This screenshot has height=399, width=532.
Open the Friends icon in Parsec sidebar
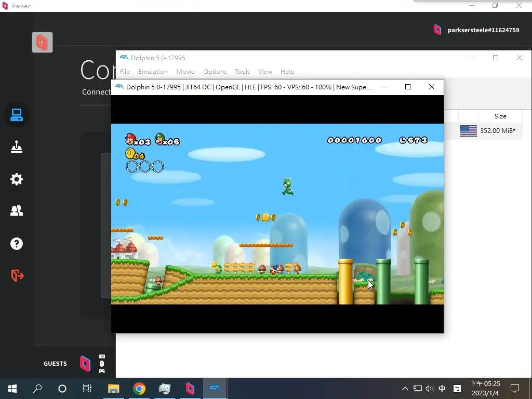pyautogui.click(x=16, y=211)
